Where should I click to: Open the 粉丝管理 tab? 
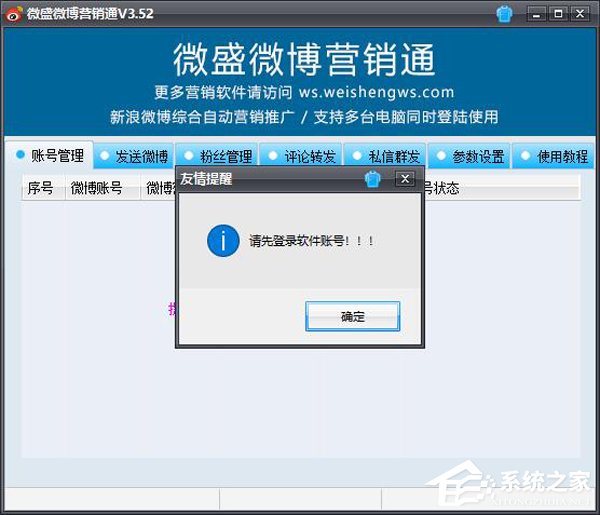[x=218, y=156]
